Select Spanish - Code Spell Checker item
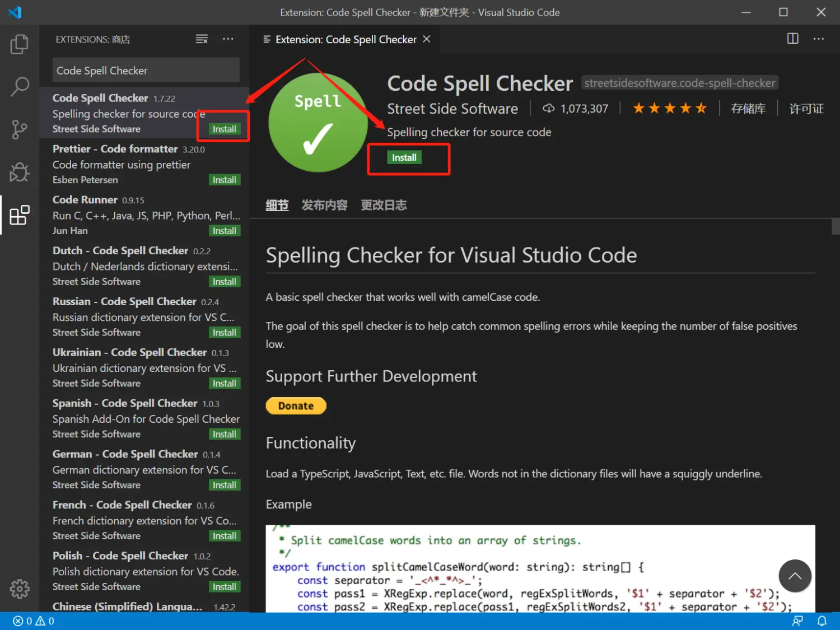Viewport: 840px width, 630px height. [x=144, y=418]
